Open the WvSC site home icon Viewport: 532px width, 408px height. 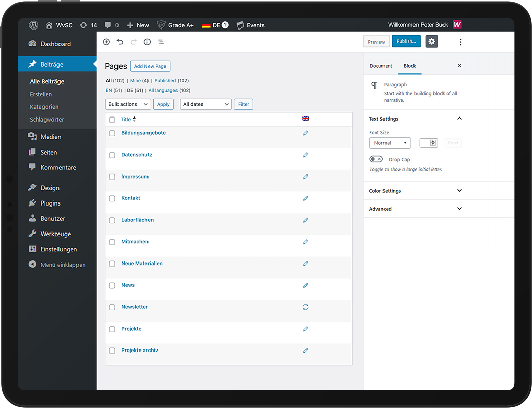[x=49, y=25]
